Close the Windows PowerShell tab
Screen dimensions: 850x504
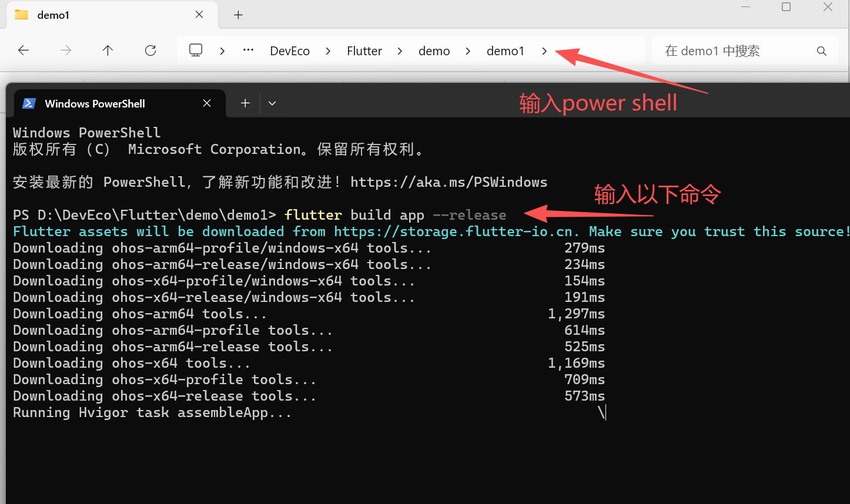207,103
